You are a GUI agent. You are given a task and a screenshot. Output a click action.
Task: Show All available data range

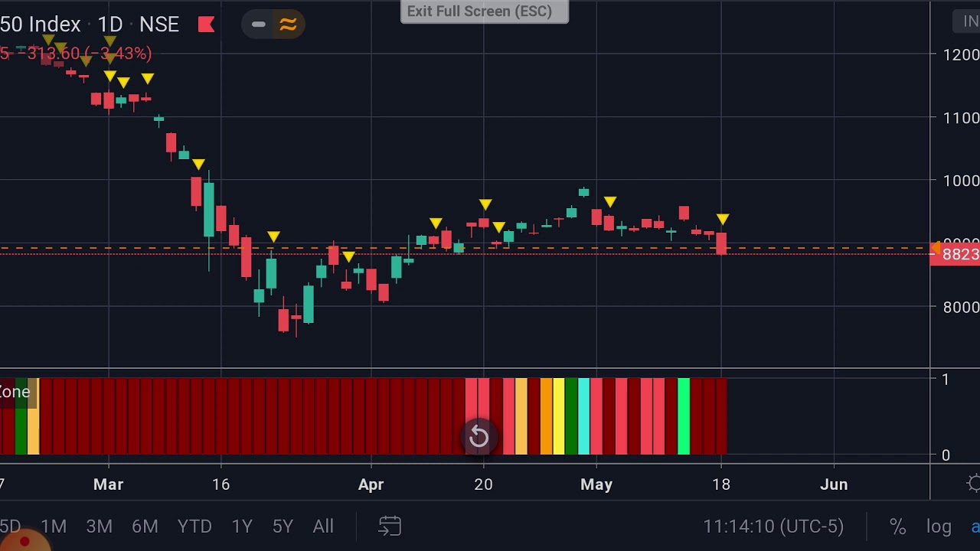[323, 527]
